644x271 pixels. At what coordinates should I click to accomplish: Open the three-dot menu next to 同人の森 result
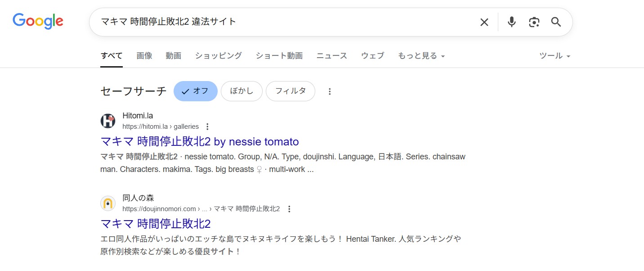pos(289,208)
